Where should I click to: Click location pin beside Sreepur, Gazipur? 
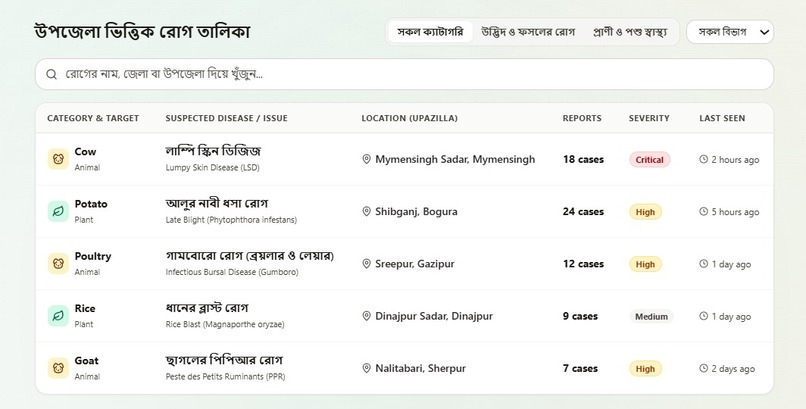click(367, 264)
